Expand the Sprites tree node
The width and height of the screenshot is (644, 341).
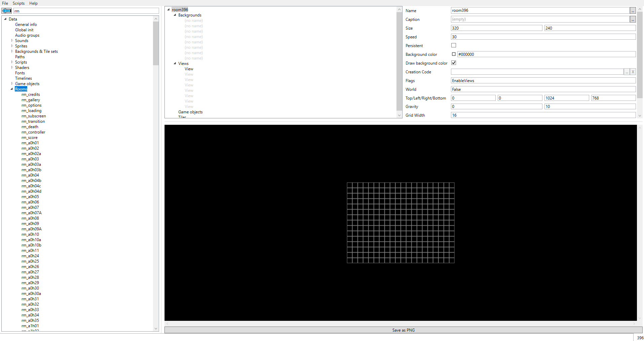tap(12, 46)
